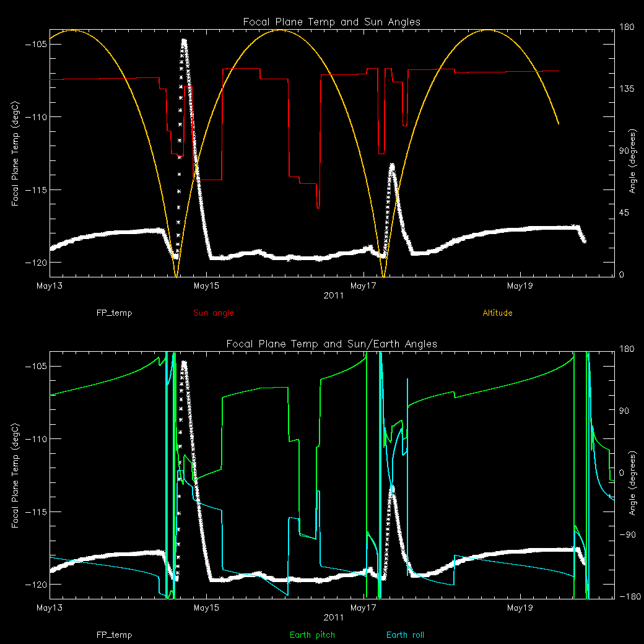The height and width of the screenshot is (644, 644).
Task: Click '180' right axis tick of top chart
Action: [626, 27]
